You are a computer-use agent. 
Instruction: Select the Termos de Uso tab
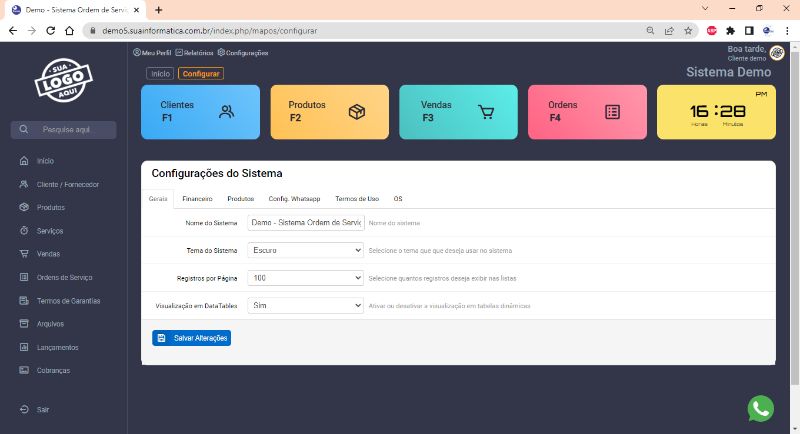click(x=357, y=199)
